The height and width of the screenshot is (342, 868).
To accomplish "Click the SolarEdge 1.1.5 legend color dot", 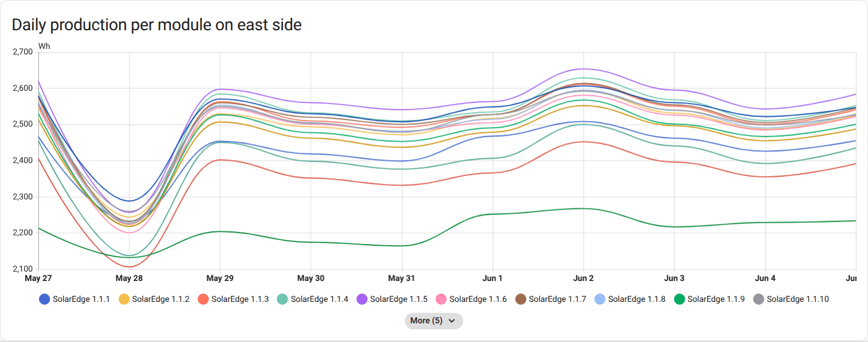I will (x=361, y=299).
